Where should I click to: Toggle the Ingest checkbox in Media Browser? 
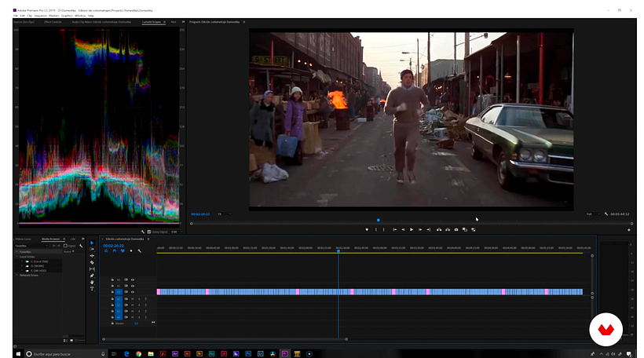click(65, 246)
